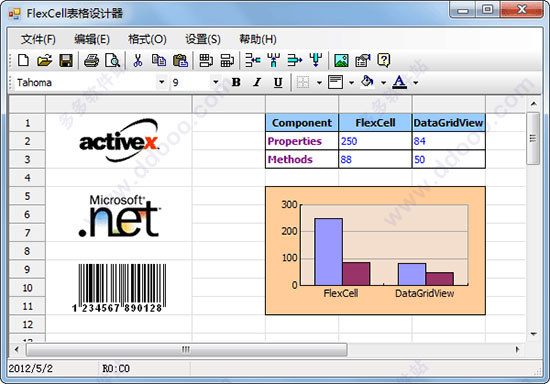The image size is (550, 384).
Task: Save with the floppy disk icon
Action: [x=66, y=60]
